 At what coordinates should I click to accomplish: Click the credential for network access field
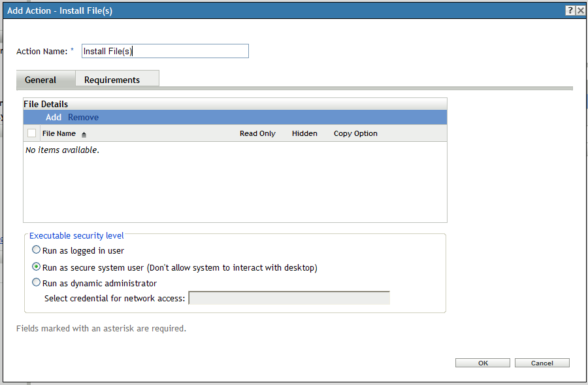[x=289, y=297]
